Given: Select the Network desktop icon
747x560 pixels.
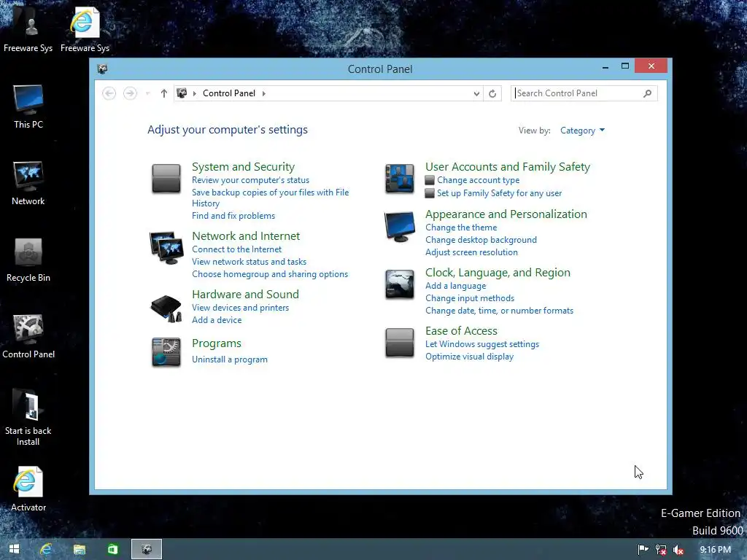Looking at the screenshot, I should (x=28, y=183).
